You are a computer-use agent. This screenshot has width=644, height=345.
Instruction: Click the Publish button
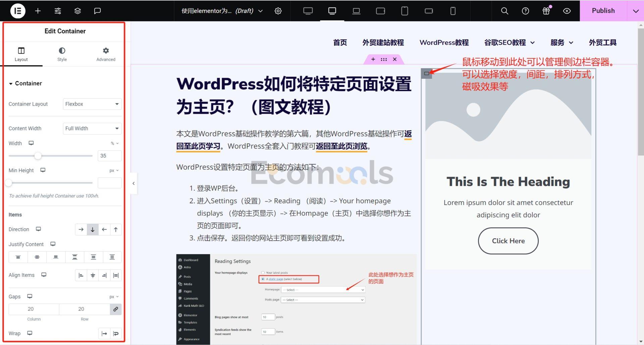pyautogui.click(x=603, y=11)
